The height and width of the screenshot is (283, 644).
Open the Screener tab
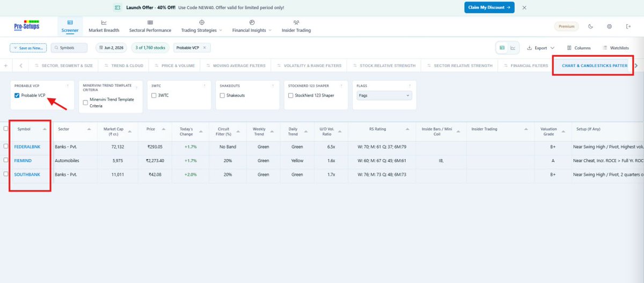[70, 26]
